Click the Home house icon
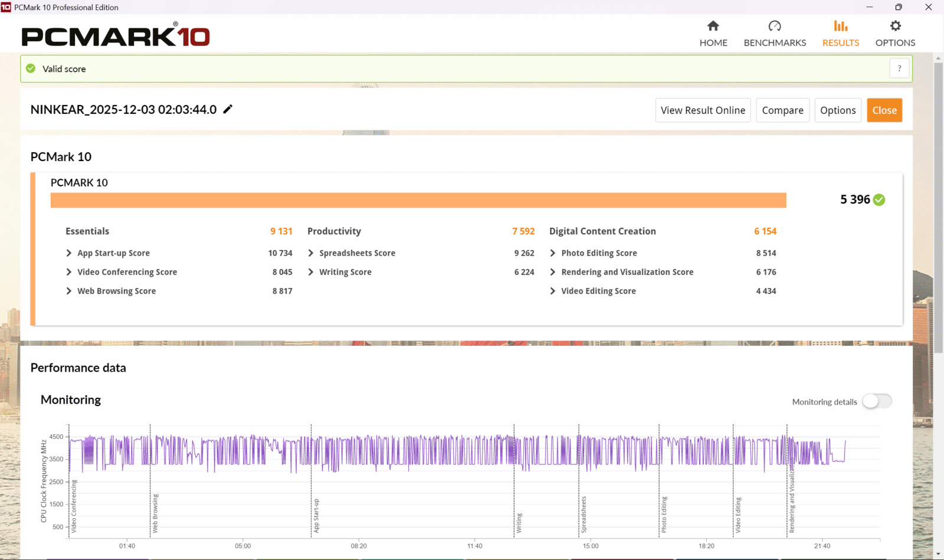Viewport: 944px width, 560px height. 713,26
